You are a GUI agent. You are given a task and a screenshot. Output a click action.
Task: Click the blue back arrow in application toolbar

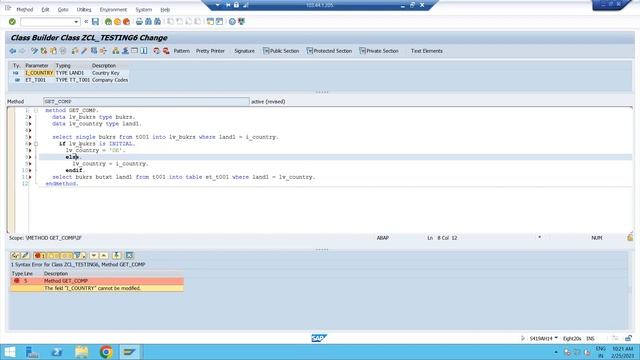[x=13, y=51]
